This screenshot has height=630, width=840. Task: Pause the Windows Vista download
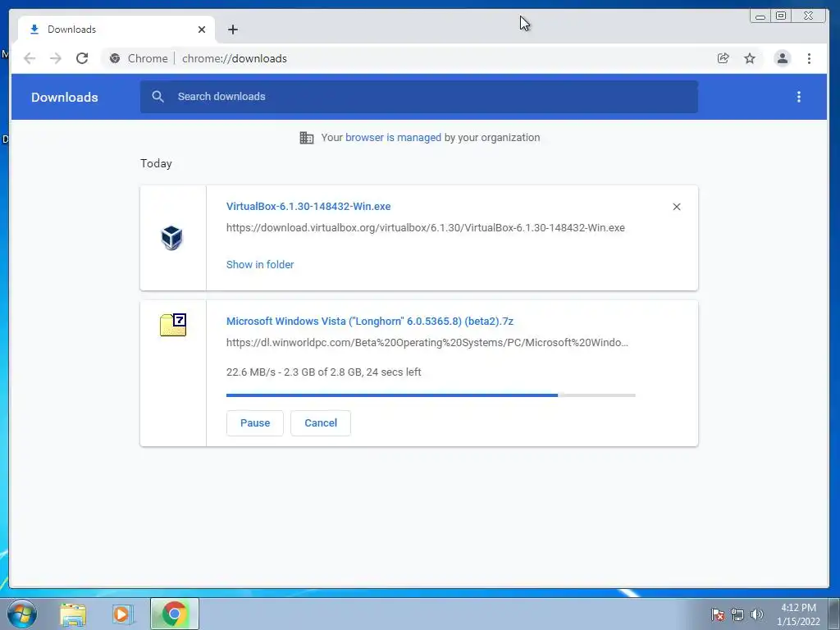(255, 423)
